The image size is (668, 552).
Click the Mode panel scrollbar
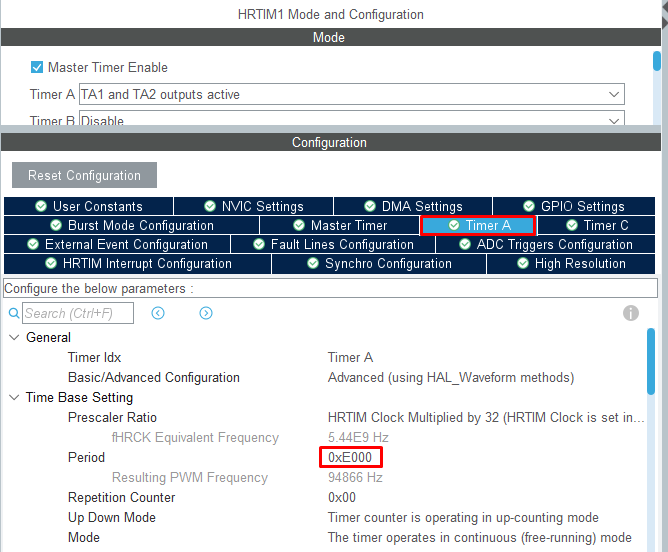pyautogui.click(x=657, y=60)
